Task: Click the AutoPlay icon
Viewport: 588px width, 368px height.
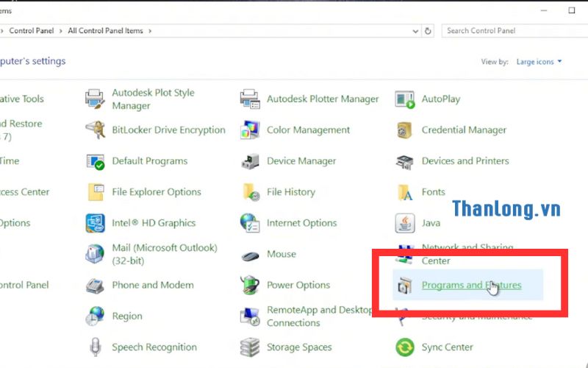Action: (405, 99)
